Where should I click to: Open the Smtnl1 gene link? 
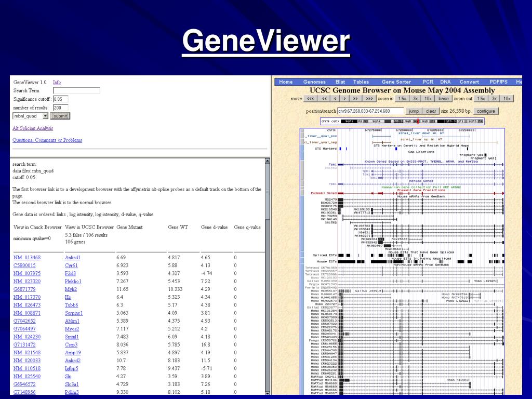click(x=72, y=337)
